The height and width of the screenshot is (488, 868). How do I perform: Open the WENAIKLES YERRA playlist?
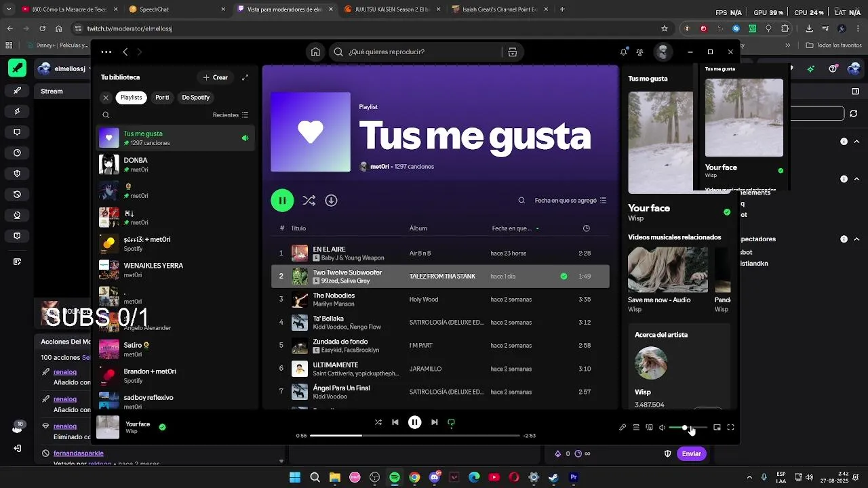175,270
